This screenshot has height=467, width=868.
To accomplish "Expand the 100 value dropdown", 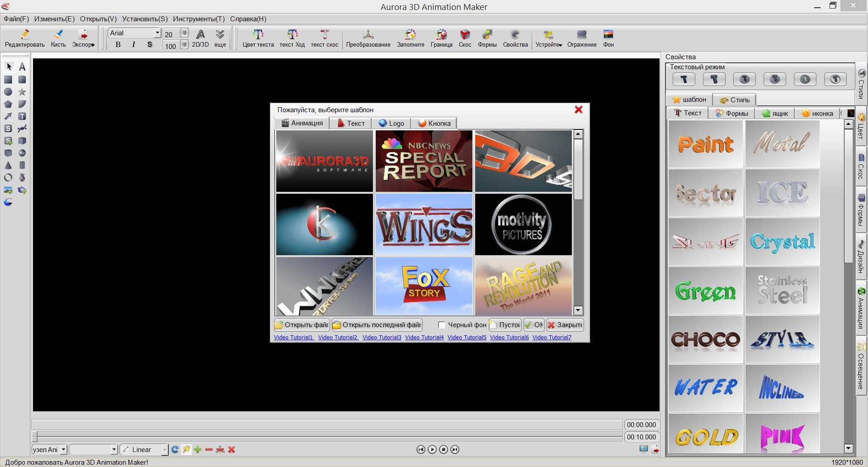I will pos(184,44).
